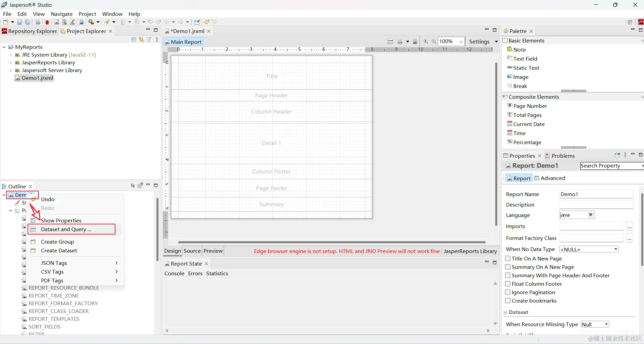Click the red bug debug icon
This screenshot has height=344, width=644.
(x=47, y=22)
